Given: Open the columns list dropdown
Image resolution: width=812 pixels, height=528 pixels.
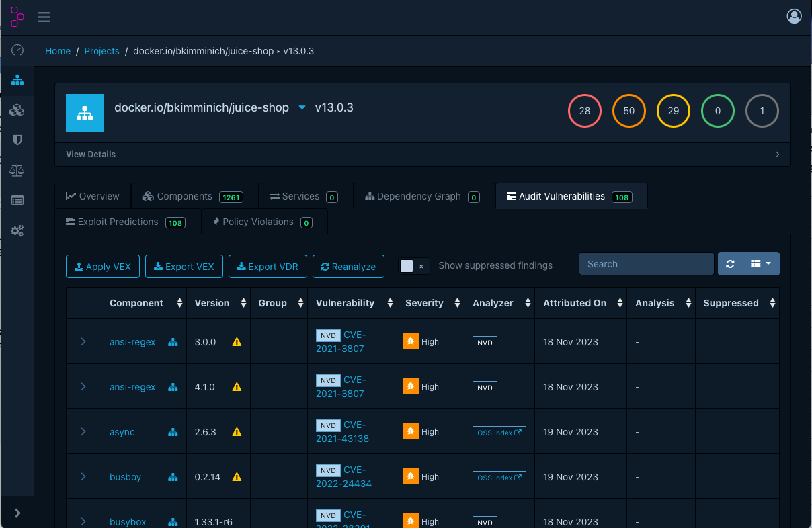Looking at the screenshot, I should (x=761, y=264).
